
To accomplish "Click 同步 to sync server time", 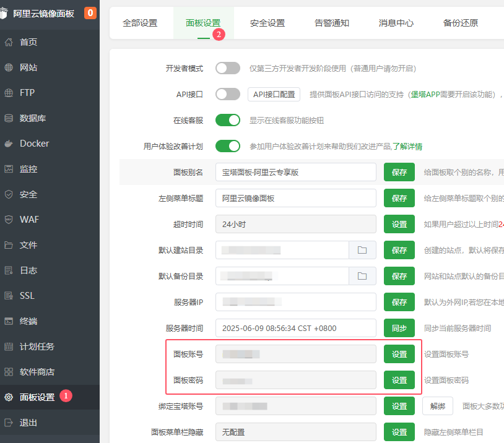I will [399, 328].
